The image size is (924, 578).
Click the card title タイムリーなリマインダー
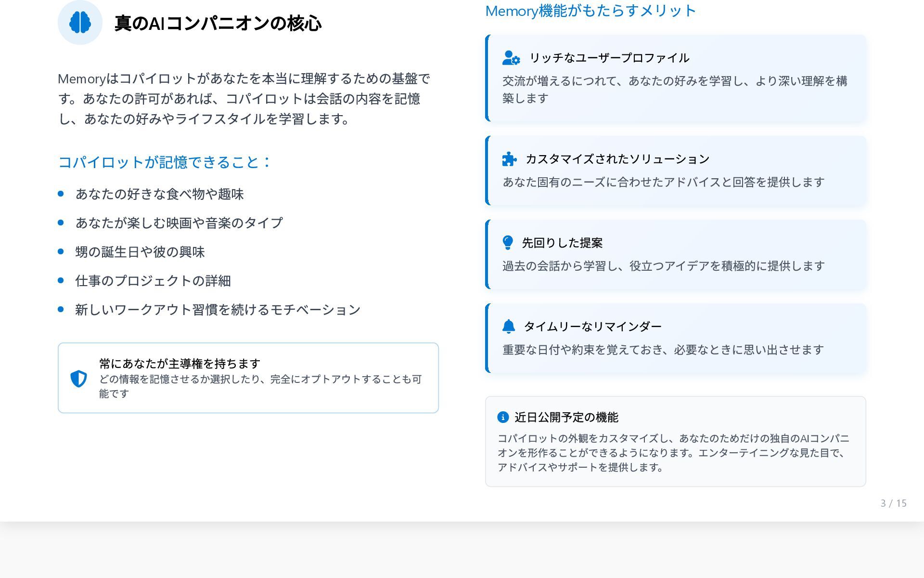pos(592,327)
